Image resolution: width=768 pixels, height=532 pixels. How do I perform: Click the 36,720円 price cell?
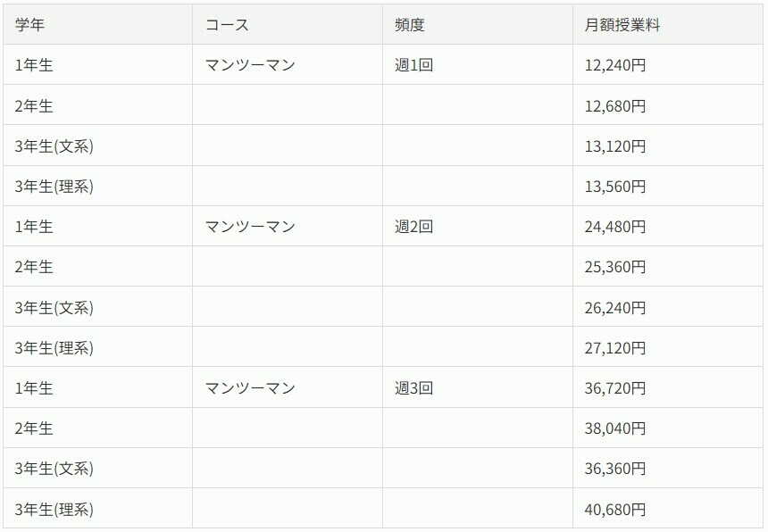[x=668, y=387]
